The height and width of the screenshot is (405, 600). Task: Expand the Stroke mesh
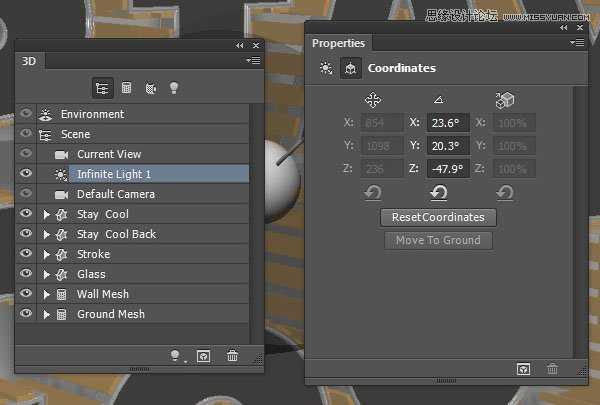point(46,254)
